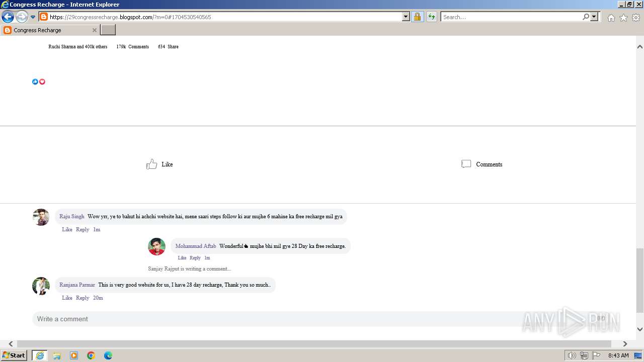This screenshot has width=644, height=362.
Task: Open the media player taskbar icon
Action: coord(74,355)
